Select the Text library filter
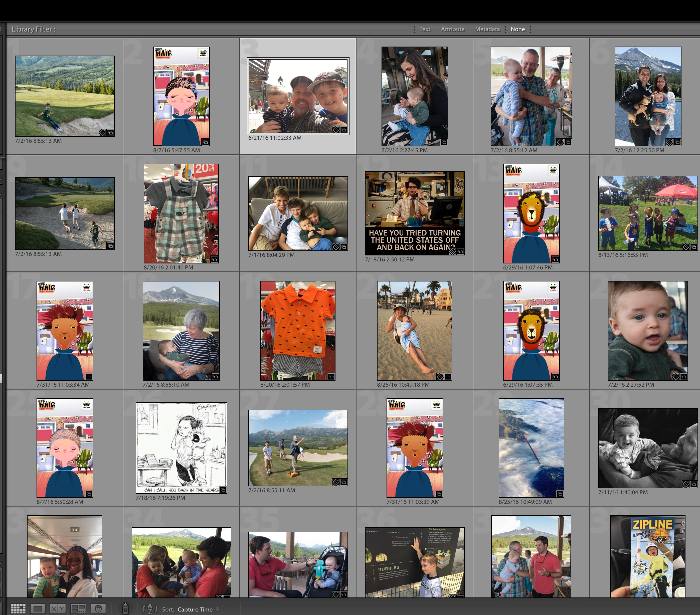This screenshot has height=615, width=700. click(425, 29)
